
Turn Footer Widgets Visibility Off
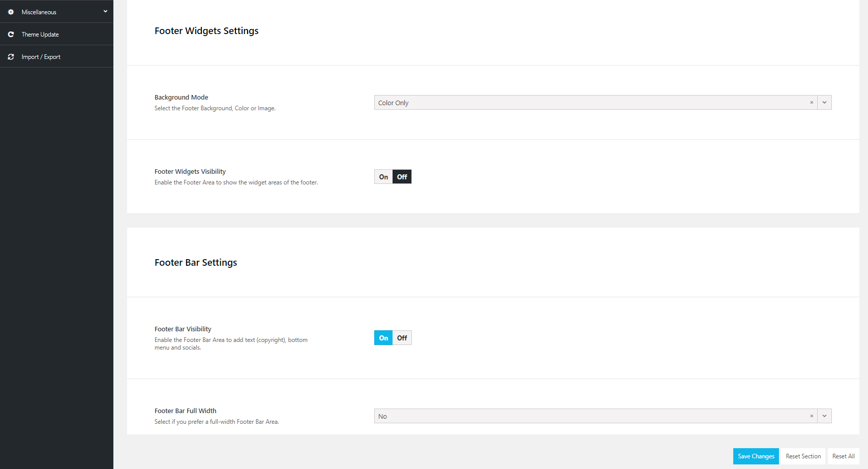pos(402,177)
